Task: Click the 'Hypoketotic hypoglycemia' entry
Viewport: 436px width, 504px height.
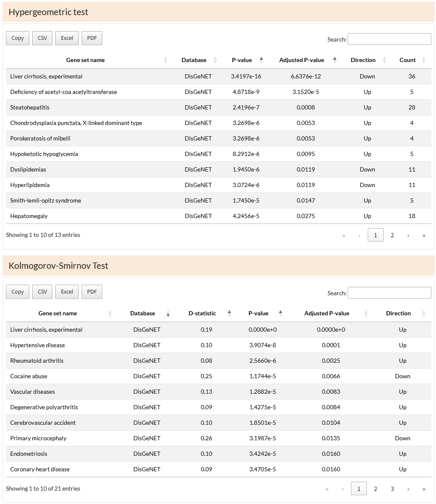Action: click(x=44, y=154)
